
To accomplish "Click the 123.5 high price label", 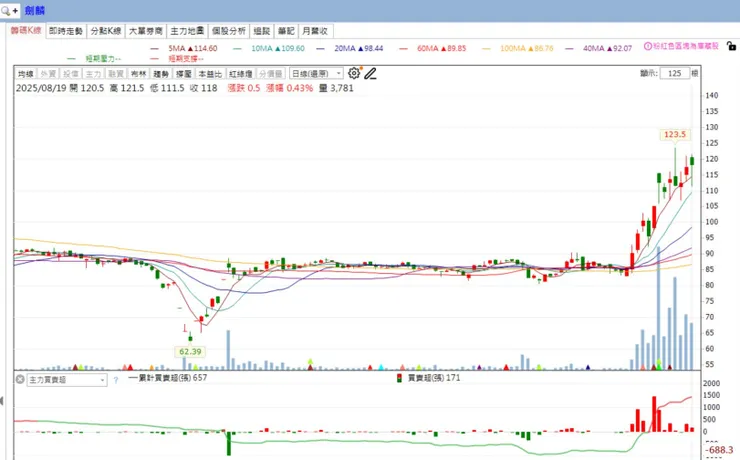I will pos(675,135).
